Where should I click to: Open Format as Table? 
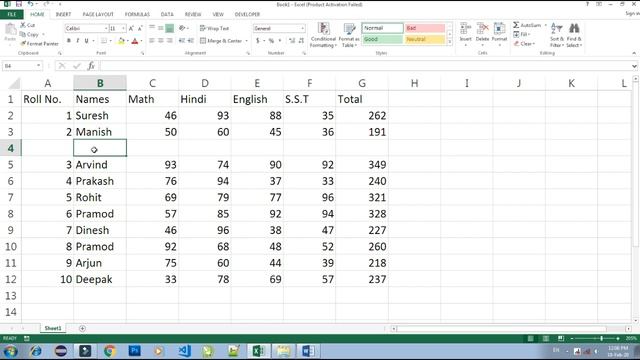(349, 35)
